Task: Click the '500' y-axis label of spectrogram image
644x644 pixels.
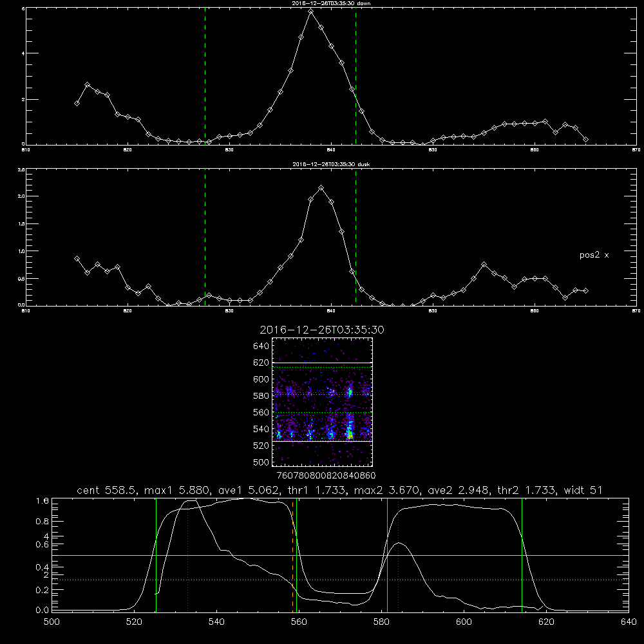Action: [261, 462]
